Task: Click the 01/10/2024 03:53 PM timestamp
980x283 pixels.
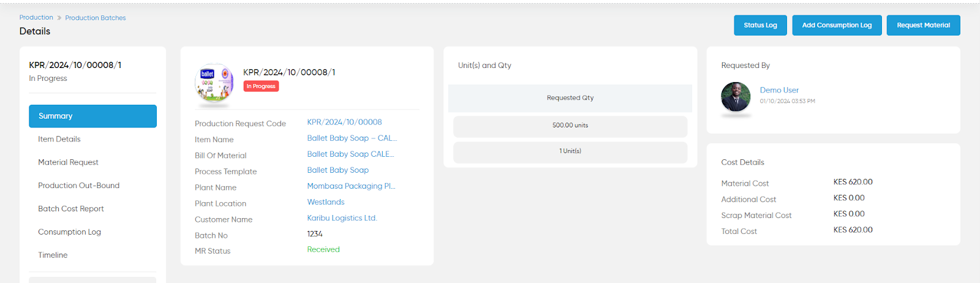Action: click(x=788, y=101)
